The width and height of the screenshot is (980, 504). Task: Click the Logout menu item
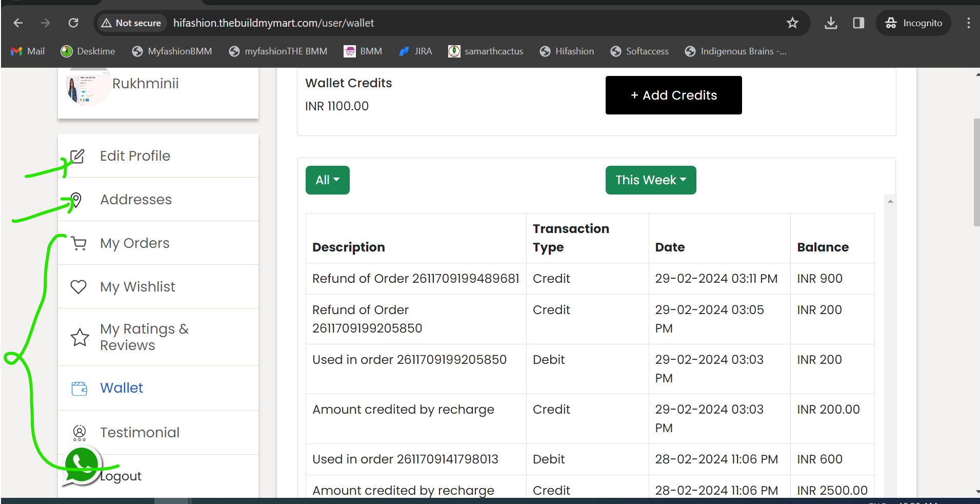121,476
